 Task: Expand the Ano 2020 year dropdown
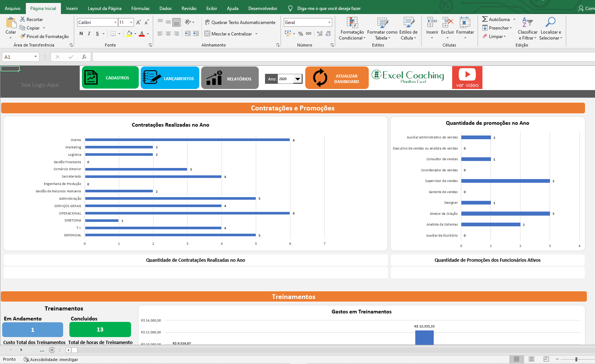(x=297, y=79)
